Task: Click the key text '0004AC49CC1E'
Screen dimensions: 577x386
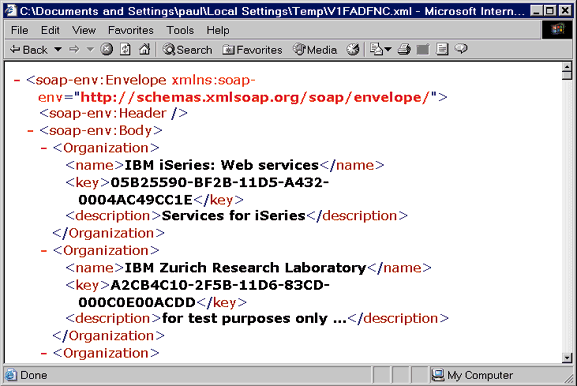Action: tap(135, 200)
